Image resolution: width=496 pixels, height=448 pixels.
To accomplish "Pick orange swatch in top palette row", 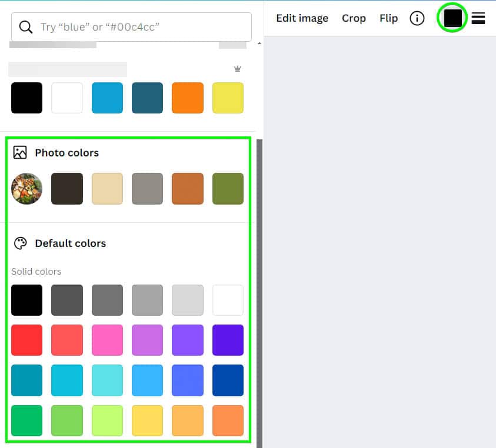I will point(188,98).
